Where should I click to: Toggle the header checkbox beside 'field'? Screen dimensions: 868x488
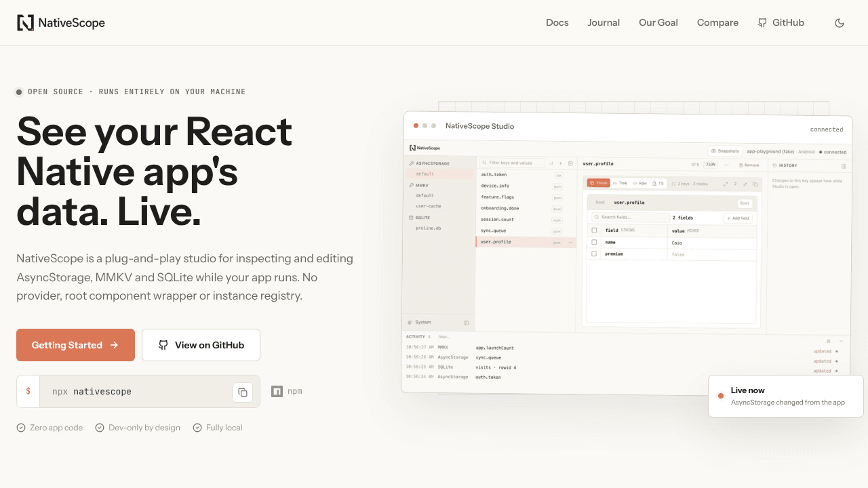click(x=594, y=230)
